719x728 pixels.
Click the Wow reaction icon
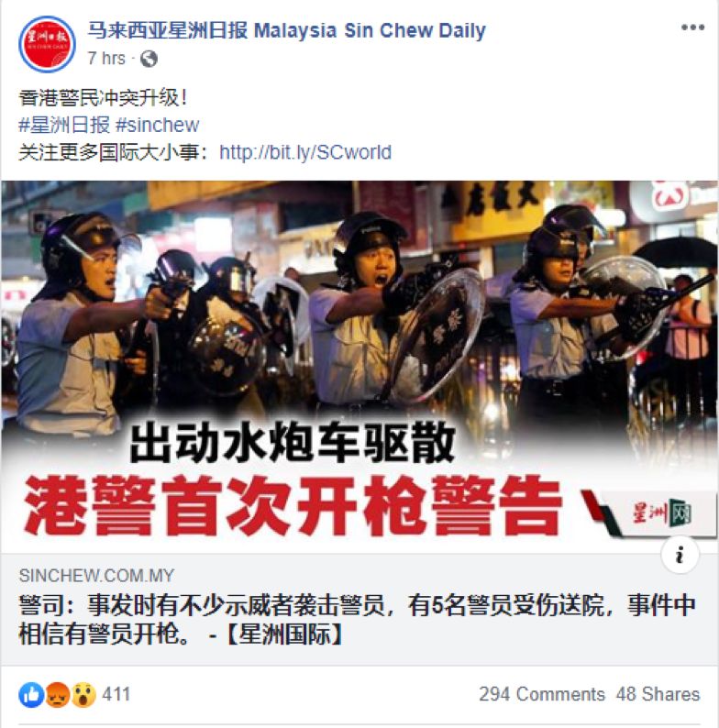tap(83, 695)
